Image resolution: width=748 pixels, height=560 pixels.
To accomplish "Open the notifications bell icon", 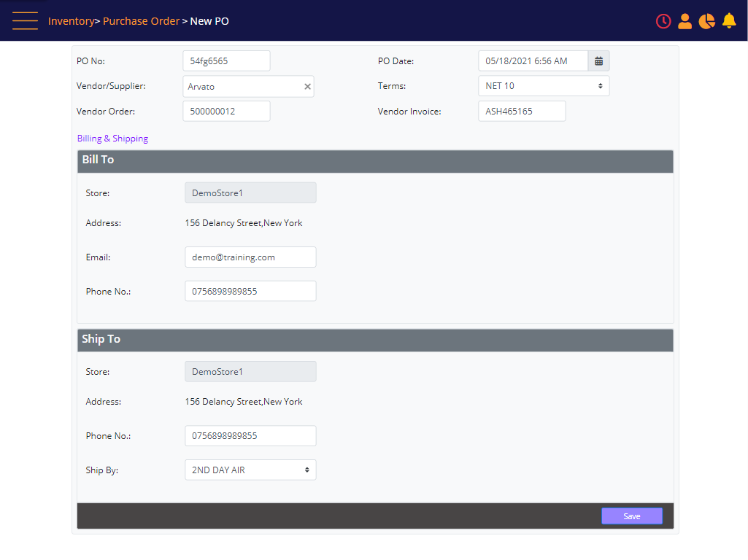I will click(x=729, y=21).
